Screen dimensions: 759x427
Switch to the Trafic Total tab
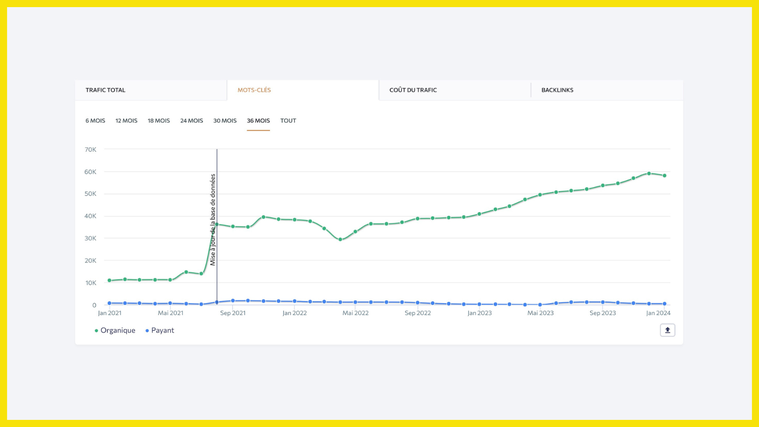coord(106,90)
